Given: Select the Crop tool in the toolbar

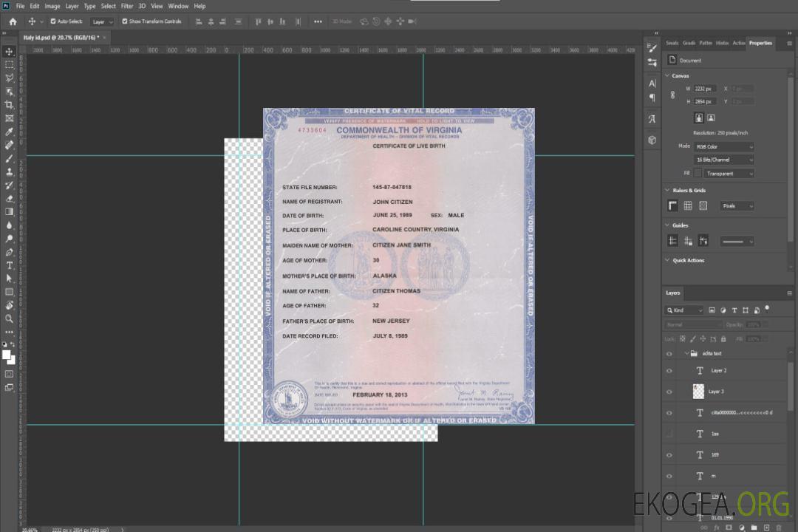Looking at the screenshot, I should tap(10, 105).
